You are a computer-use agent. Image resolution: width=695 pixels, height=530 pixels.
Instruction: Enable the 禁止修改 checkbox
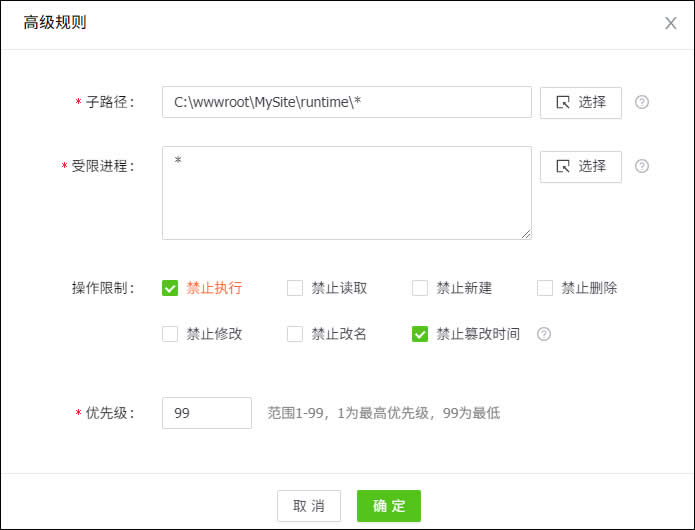pyautogui.click(x=170, y=334)
